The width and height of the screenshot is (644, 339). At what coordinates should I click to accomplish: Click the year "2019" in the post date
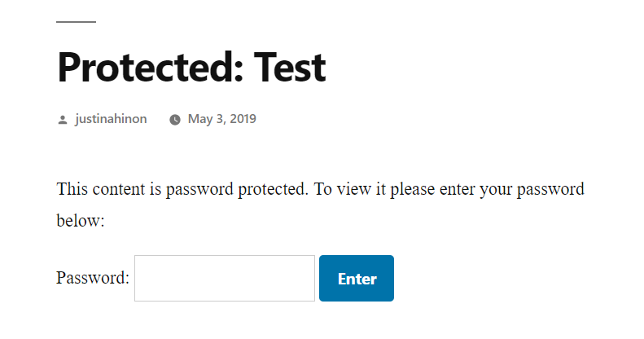click(242, 119)
